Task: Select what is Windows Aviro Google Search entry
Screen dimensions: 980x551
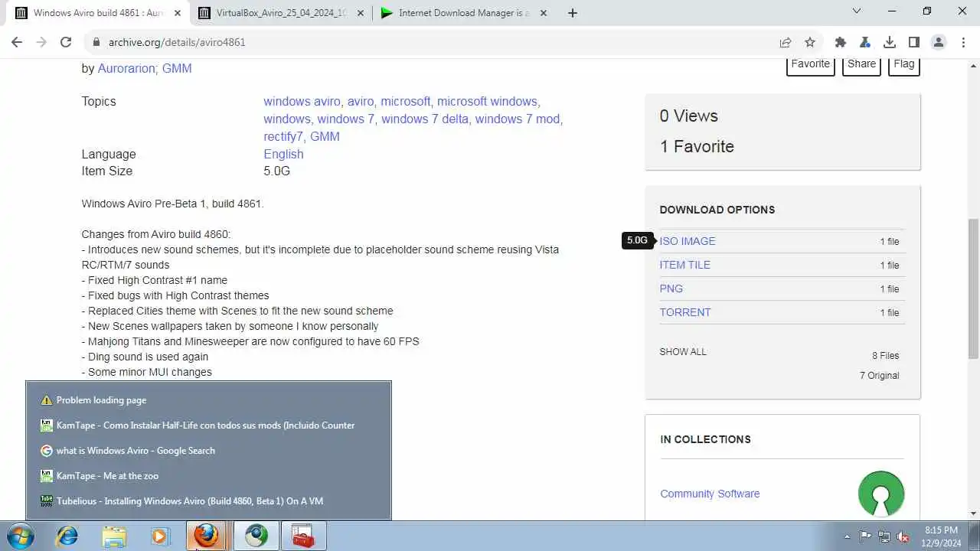Action: (x=208, y=451)
